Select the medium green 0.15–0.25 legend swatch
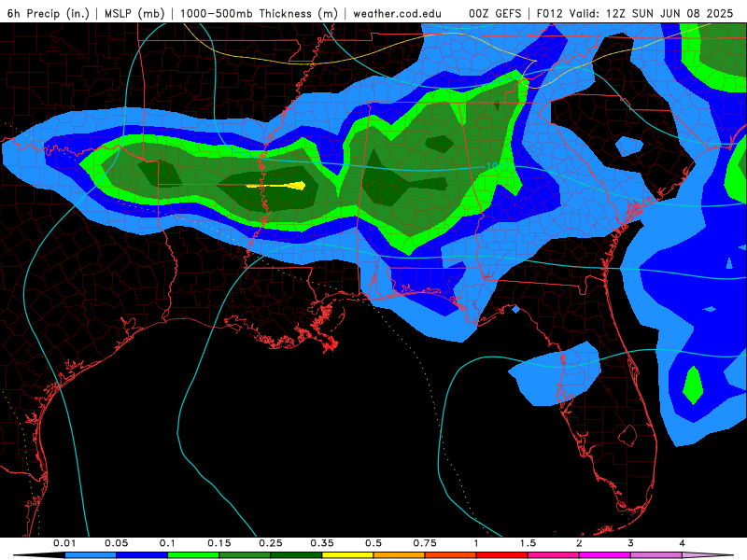747x560 pixels. (245, 555)
